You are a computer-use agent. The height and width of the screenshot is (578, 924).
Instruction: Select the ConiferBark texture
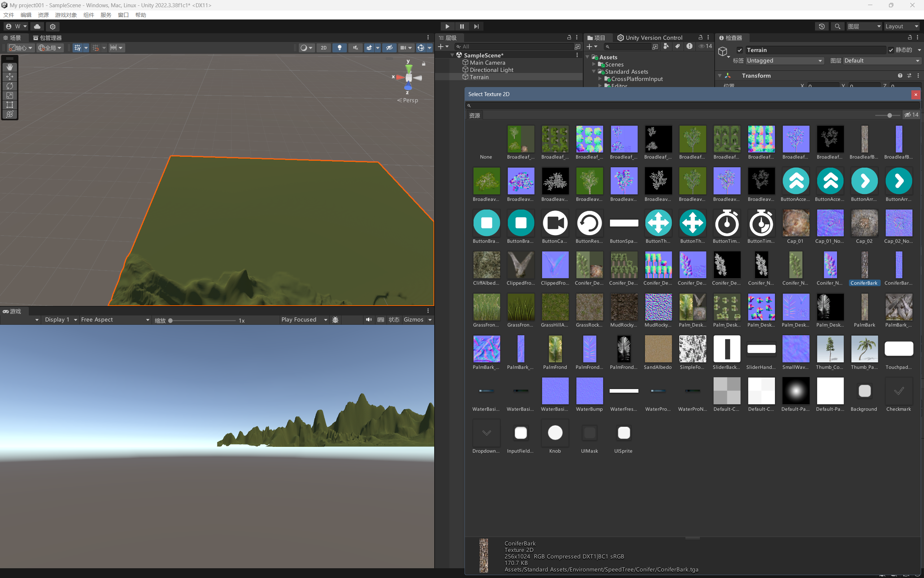coord(864,268)
